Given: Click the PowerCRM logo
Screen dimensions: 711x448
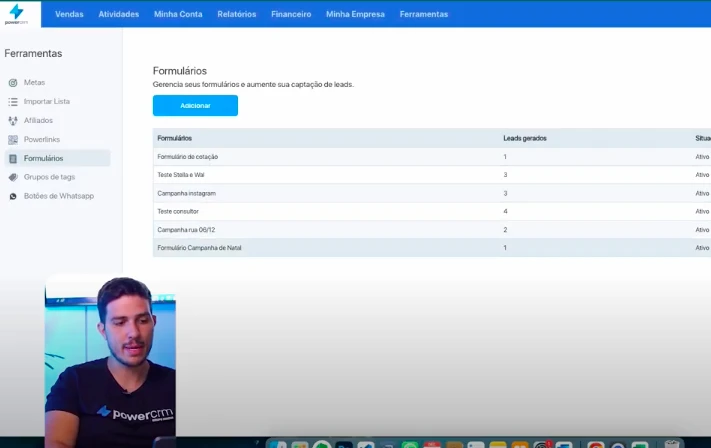Looking at the screenshot, I should [17, 14].
